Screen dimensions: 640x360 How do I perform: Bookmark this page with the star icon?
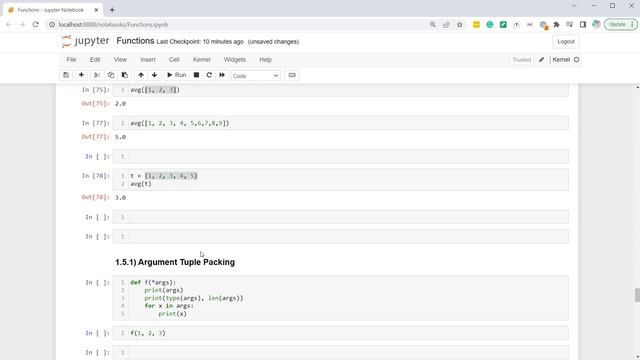tap(460, 24)
